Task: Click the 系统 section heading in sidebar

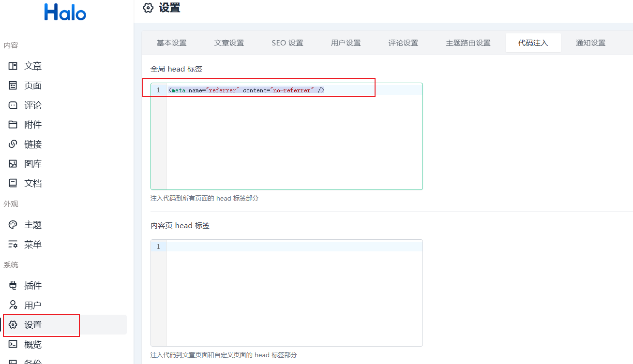Action: 11,265
